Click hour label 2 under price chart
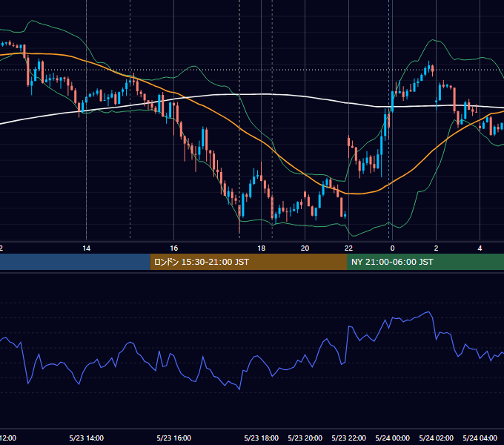The image size is (504, 445). click(436, 248)
